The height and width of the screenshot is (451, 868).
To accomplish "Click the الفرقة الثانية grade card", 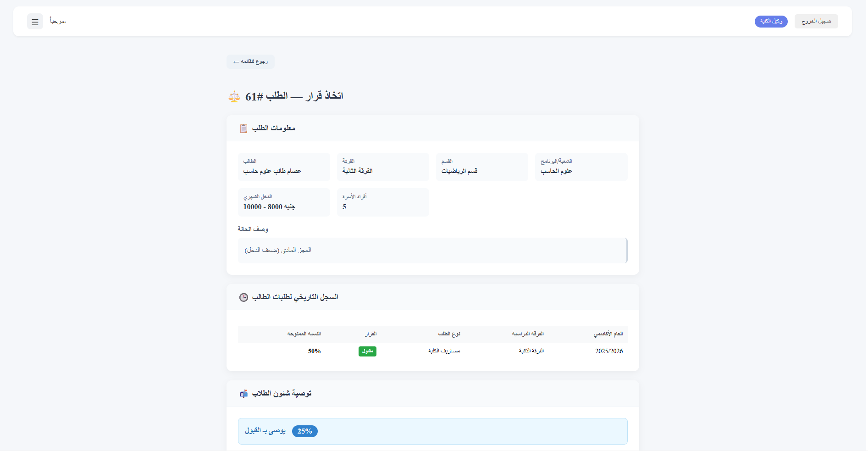I will [382, 167].
